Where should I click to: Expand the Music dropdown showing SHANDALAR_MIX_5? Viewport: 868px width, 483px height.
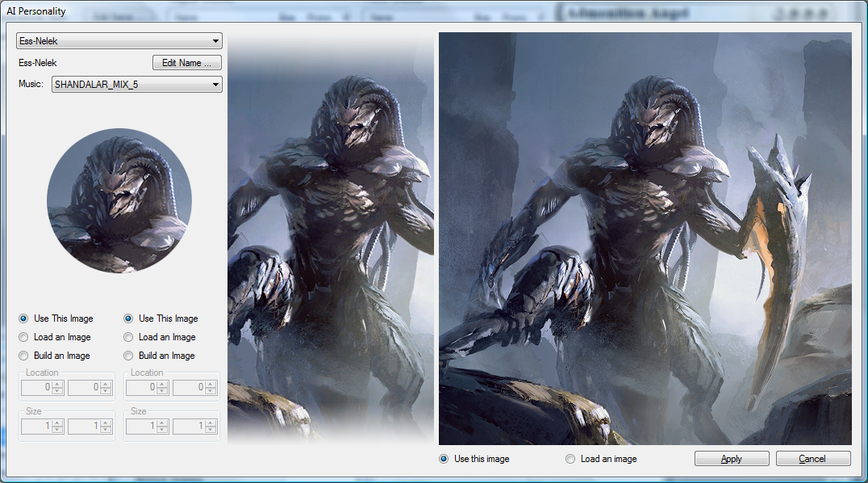pyautogui.click(x=137, y=85)
